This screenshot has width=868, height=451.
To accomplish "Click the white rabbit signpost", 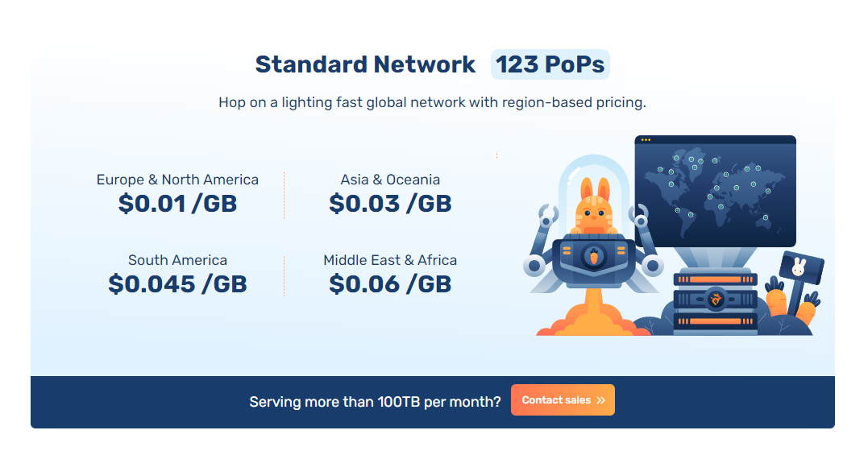I will pos(799,267).
